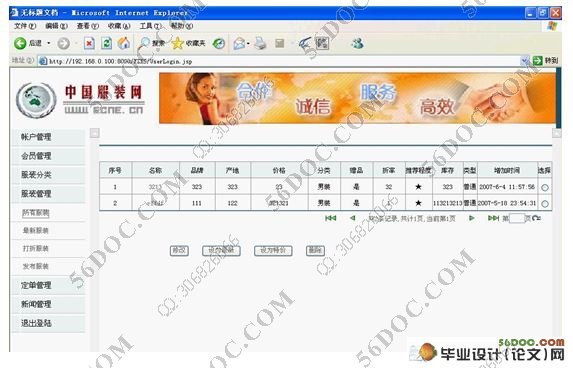Click the go-to-page arrow icon after page field

pyautogui.click(x=536, y=218)
